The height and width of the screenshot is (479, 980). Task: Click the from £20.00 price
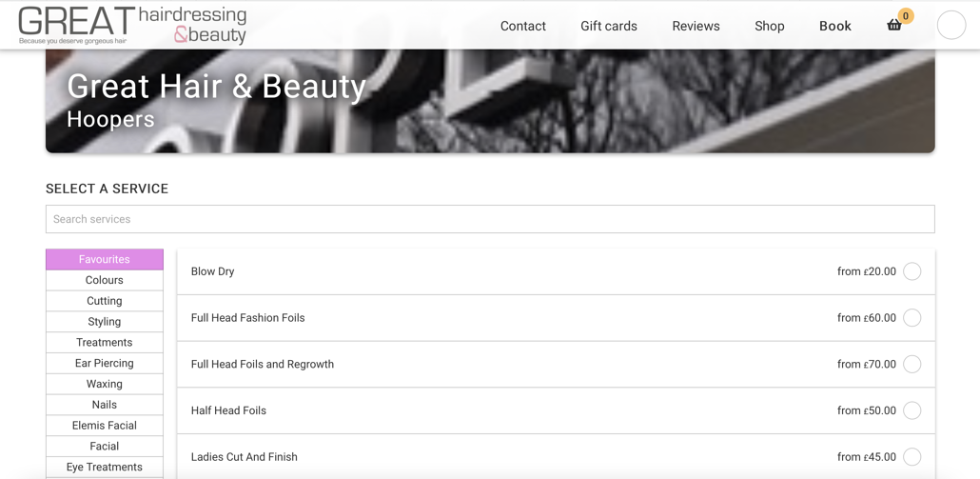[x=866, y=271]
